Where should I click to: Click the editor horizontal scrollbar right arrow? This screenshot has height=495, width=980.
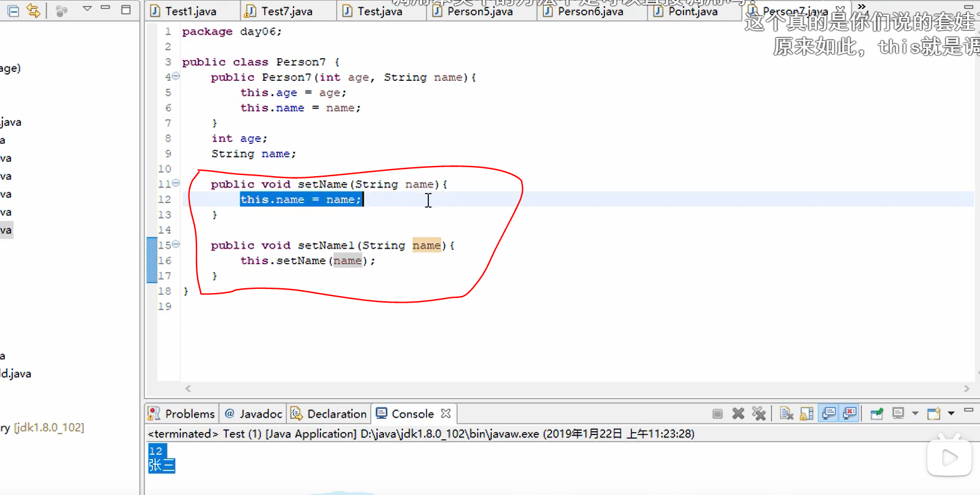967,388
